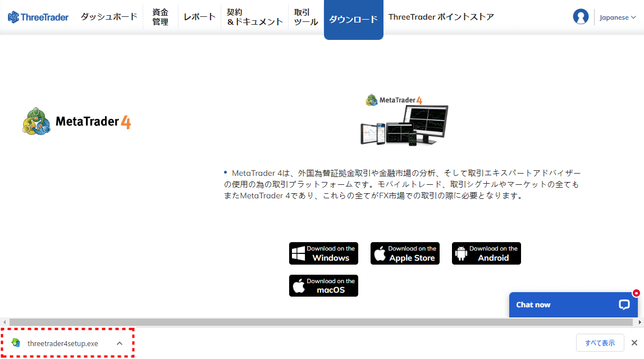Click the scrollbar left arrow

(4, 322)
